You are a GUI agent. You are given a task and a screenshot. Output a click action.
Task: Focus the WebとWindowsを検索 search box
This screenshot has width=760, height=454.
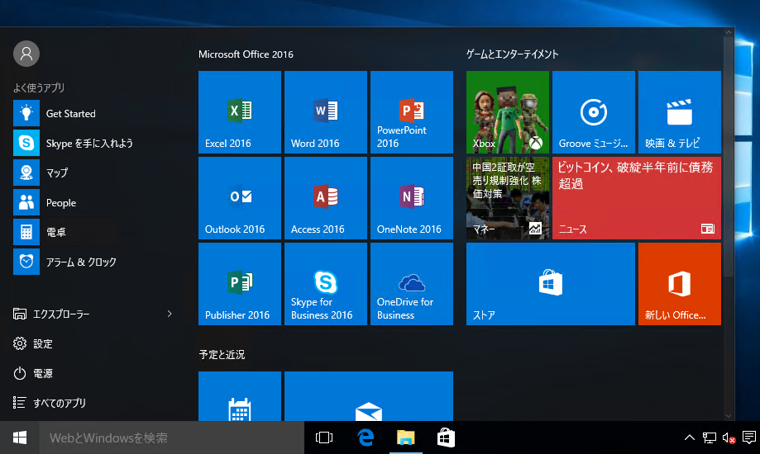click(x=172, y=438)
